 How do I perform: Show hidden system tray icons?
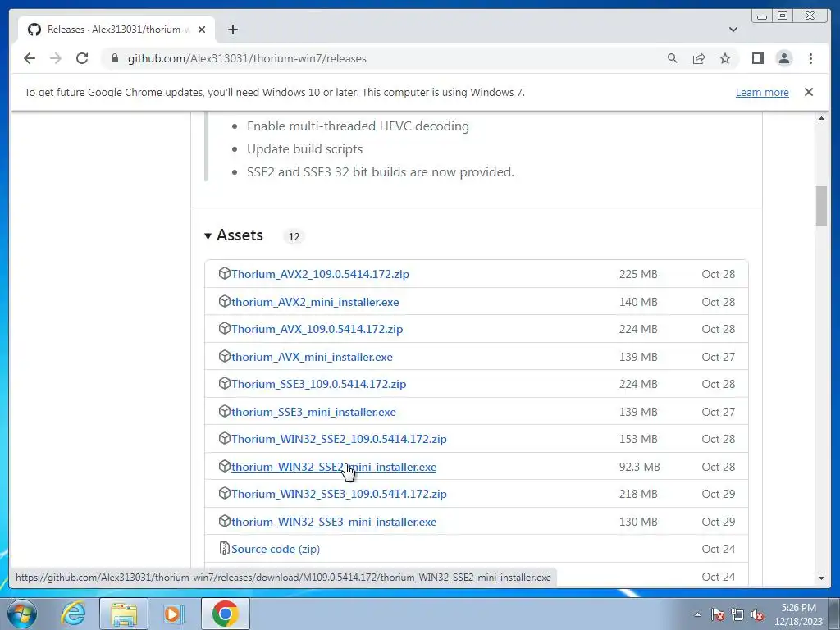697,614
